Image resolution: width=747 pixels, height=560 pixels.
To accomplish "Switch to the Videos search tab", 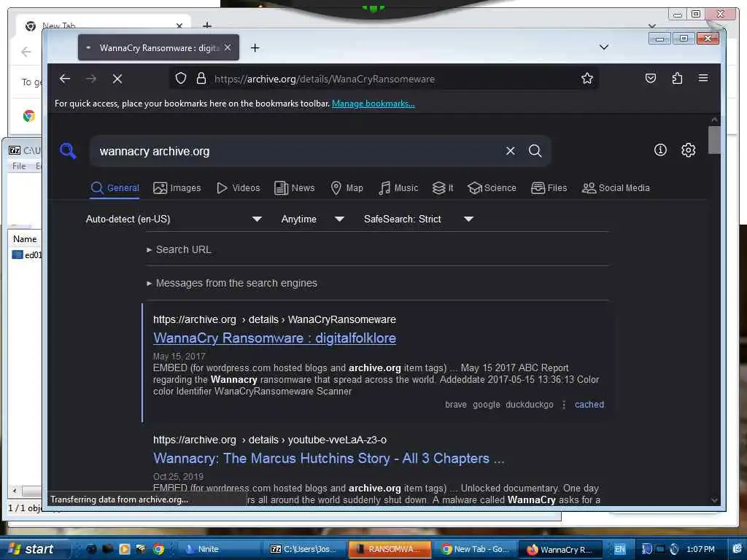I will 239,188.
